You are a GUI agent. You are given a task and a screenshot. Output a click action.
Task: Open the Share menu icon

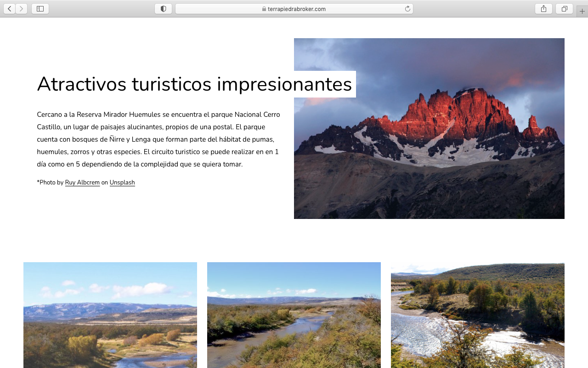543,9
